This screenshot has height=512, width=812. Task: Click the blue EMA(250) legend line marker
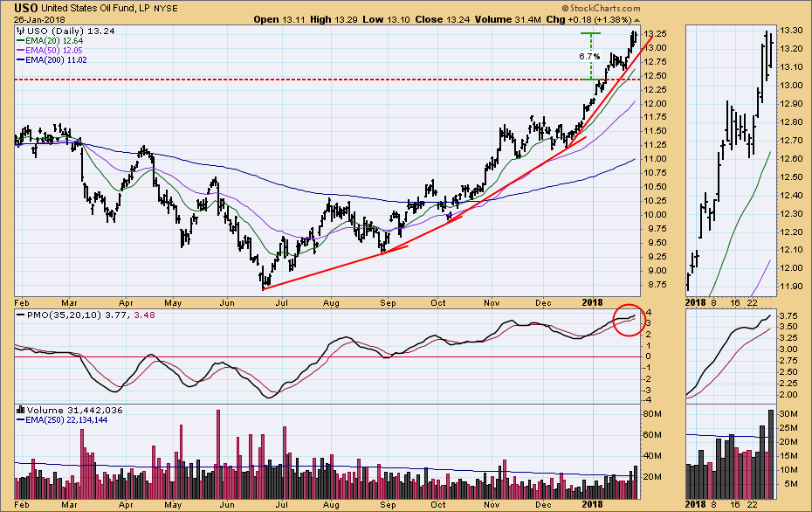pyautogui.click(x=20, y=419)
